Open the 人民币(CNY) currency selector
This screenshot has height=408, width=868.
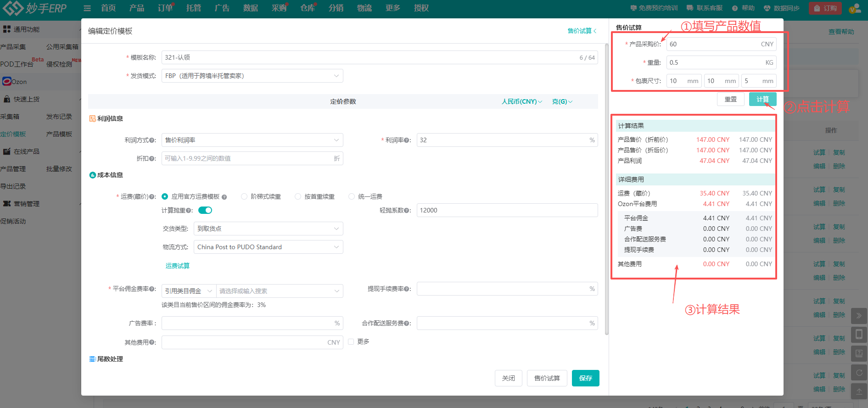(x=521, y=101)
